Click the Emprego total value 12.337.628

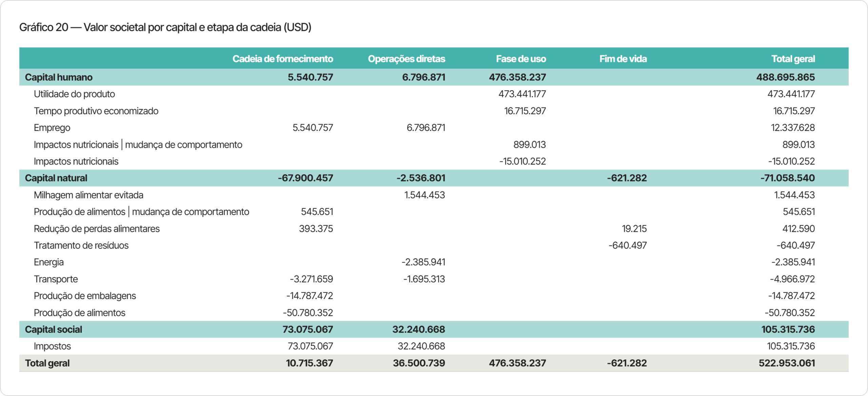793,128
